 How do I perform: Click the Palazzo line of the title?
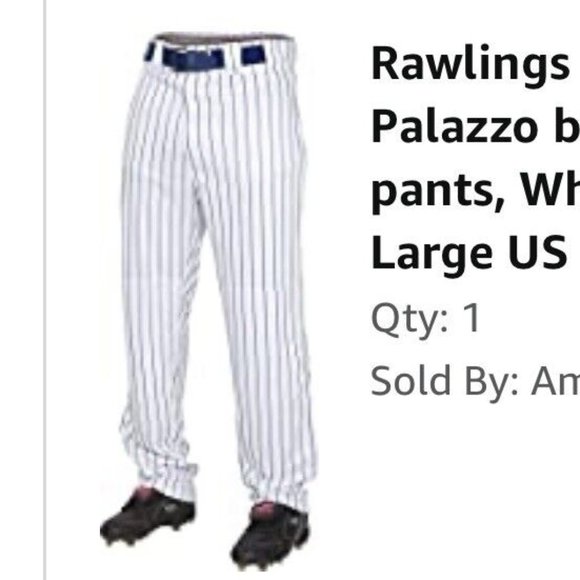475,127
